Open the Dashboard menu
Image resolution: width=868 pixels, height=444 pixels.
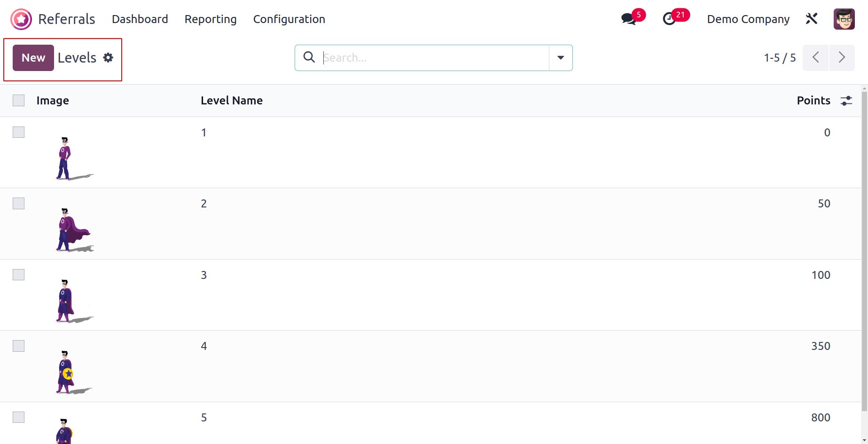click(x=140, y=19)
